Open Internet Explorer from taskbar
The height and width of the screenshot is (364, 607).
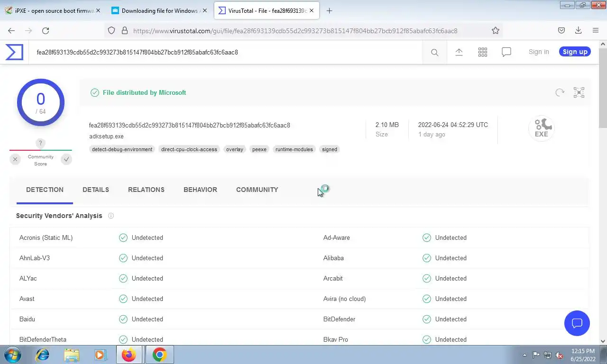click(x=43, y=355)
